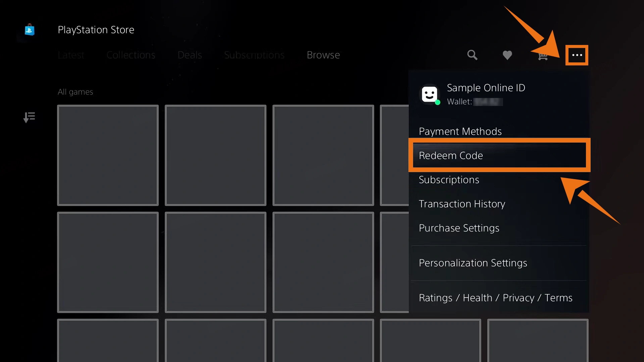This screenshot has height=362, width=644.
Task: Select Redeem Code in the menu
Action: 499,155
